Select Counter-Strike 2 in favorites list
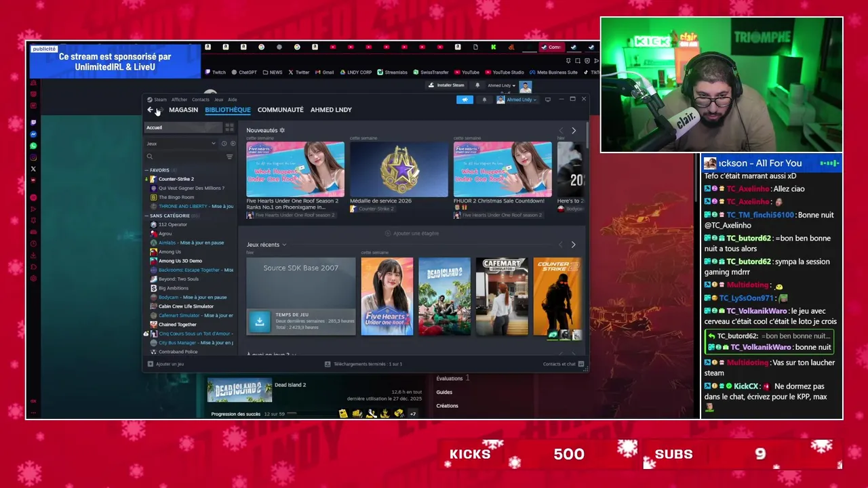This screenshot has width=868, height=488. (x=176, y=179)
